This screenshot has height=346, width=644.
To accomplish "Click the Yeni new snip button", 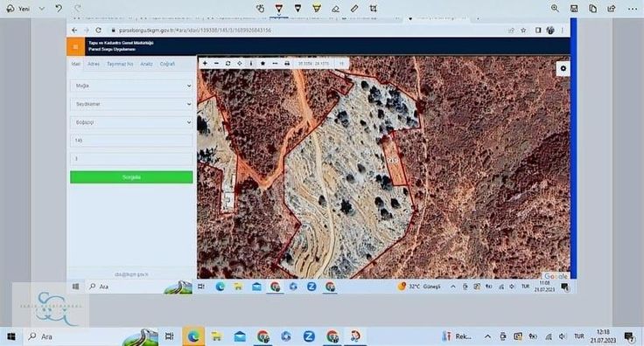I will pyautogui.click(x=19, y=8).
